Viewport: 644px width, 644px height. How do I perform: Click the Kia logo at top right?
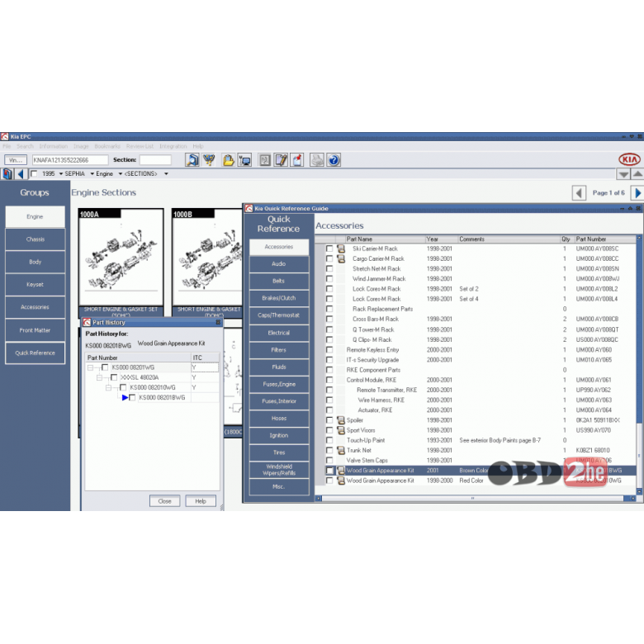point(629,159)
